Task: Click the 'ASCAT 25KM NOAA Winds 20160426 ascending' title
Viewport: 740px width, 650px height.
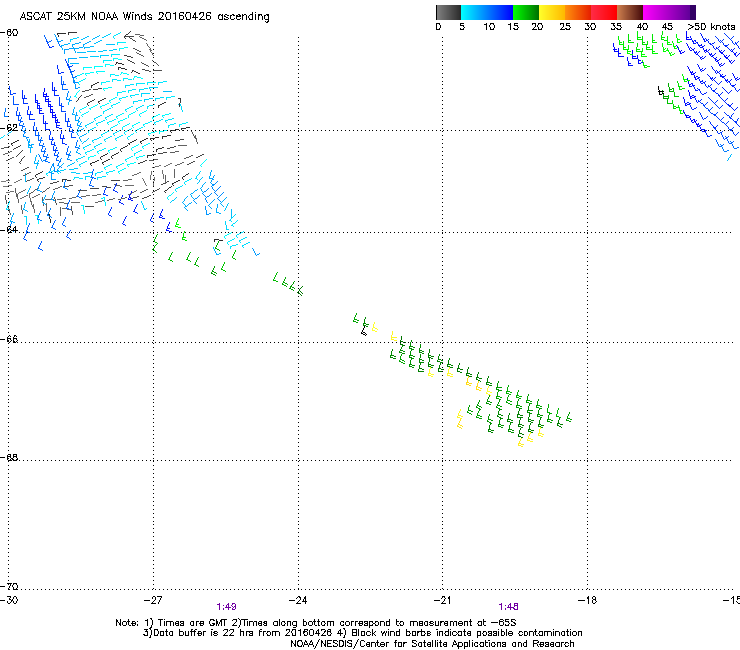Action: pos(144,17)
